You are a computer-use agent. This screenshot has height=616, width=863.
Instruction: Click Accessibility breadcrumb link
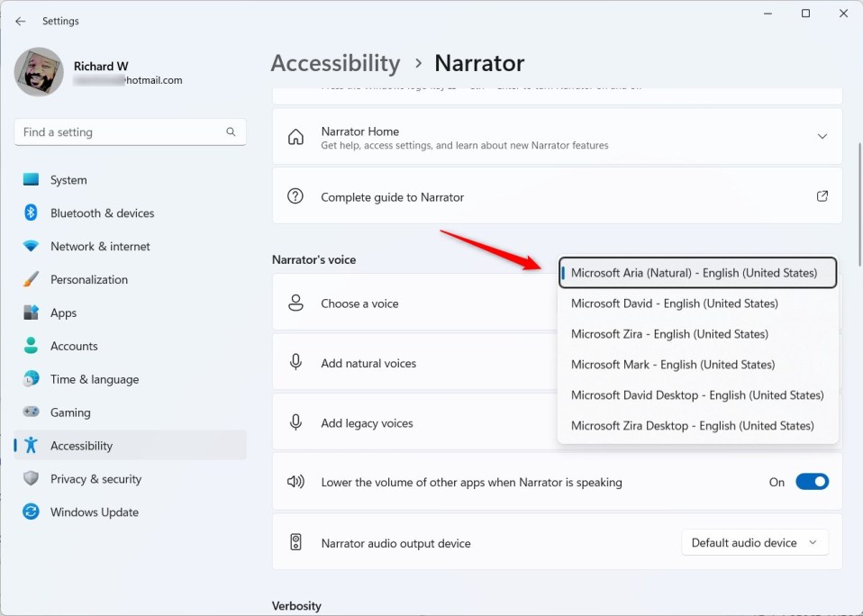(x=336, y=63)
